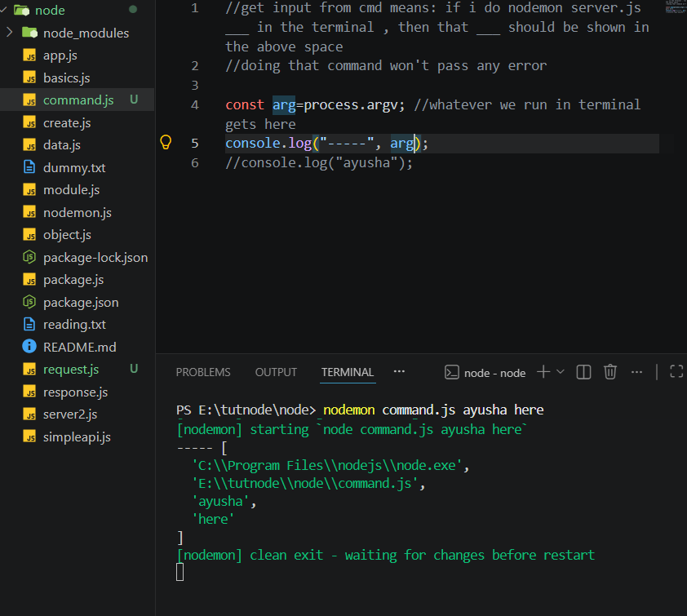
Task: Click the server2.js JS icon
Action: coord(30,414)
